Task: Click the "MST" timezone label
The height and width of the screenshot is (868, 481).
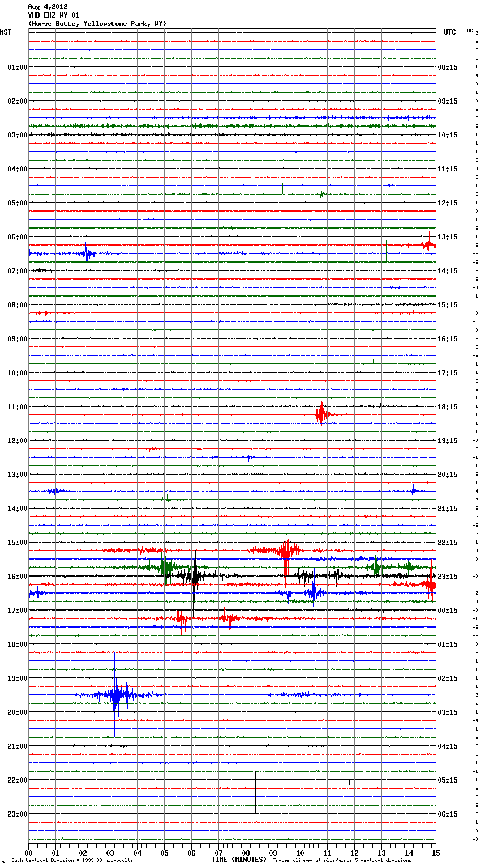Action: (x=6, y=32)
